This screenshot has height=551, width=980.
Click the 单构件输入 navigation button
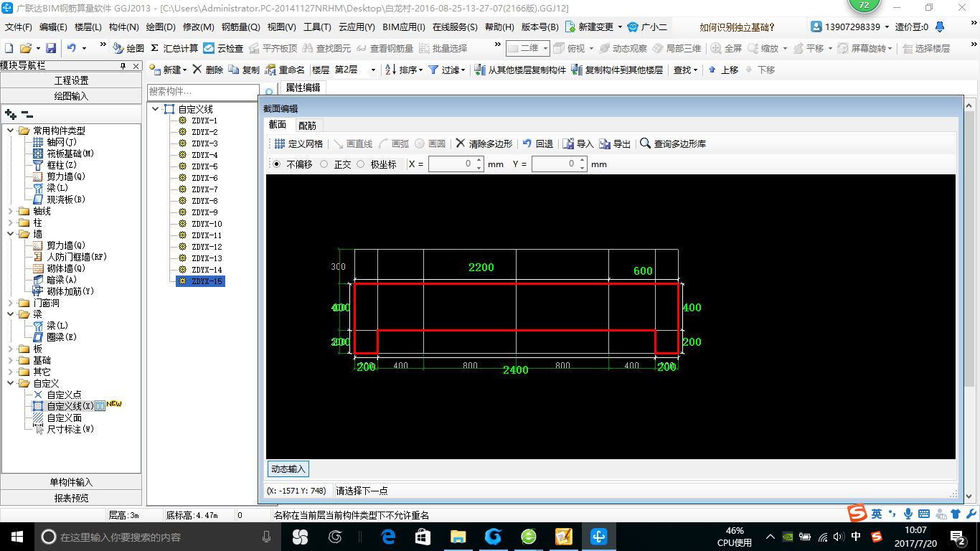[71, 482]
